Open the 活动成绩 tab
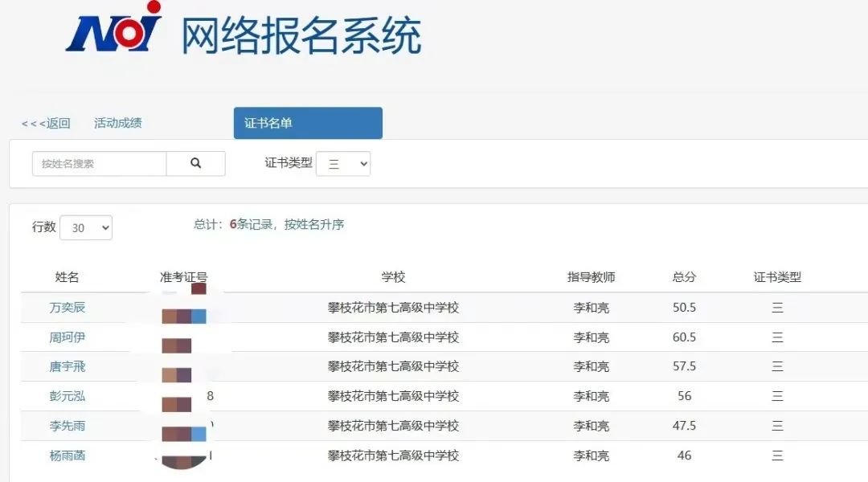The image size is (868, 482). click(117, 123)
